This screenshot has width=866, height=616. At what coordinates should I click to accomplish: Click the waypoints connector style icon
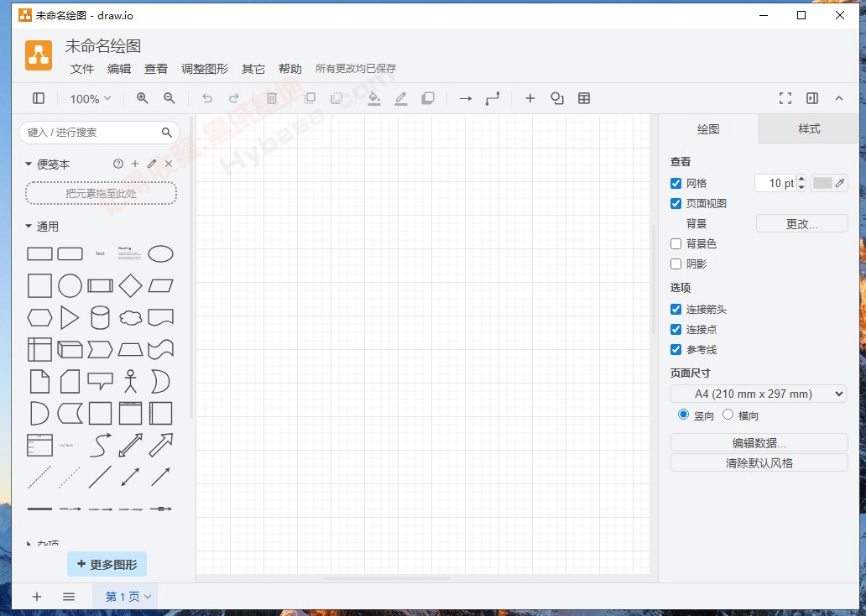click(x=493, y=98)
